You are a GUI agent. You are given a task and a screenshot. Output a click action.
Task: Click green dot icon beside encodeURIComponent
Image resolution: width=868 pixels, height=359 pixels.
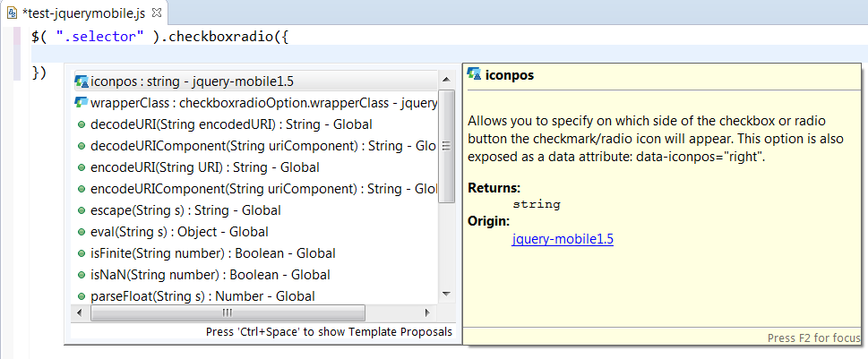[81, 189]
